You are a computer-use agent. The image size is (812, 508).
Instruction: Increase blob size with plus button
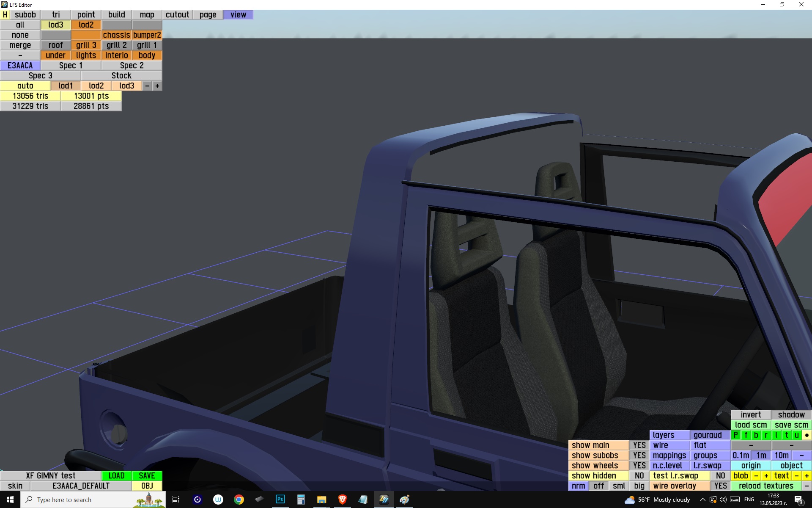[x=766, y=476]
